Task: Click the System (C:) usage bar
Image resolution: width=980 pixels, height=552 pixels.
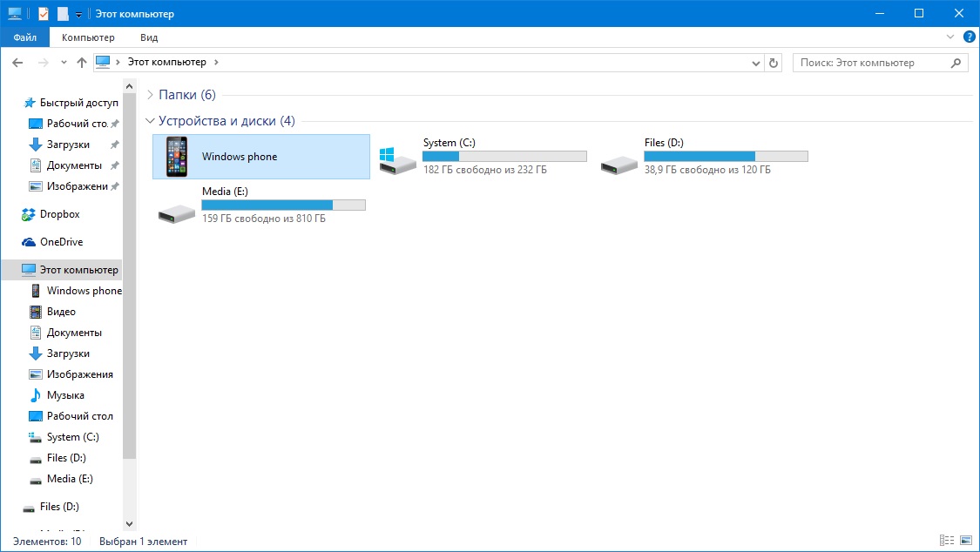Action: point(505,156)
